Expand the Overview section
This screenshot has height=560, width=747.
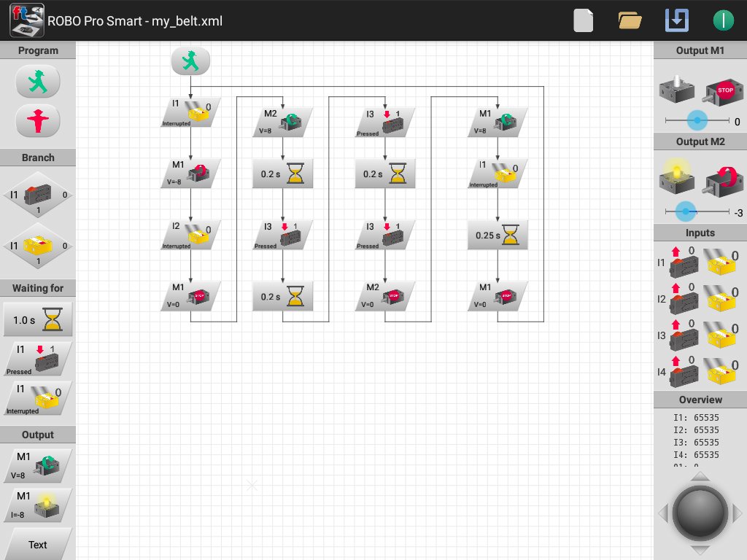pos(700,400)
